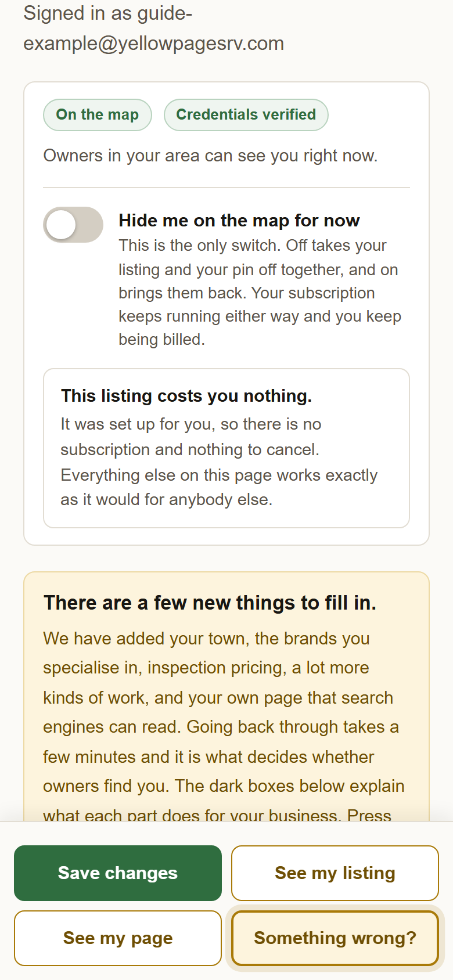Click the example@yellowpagesrv.com address text

tap(154, 44)
